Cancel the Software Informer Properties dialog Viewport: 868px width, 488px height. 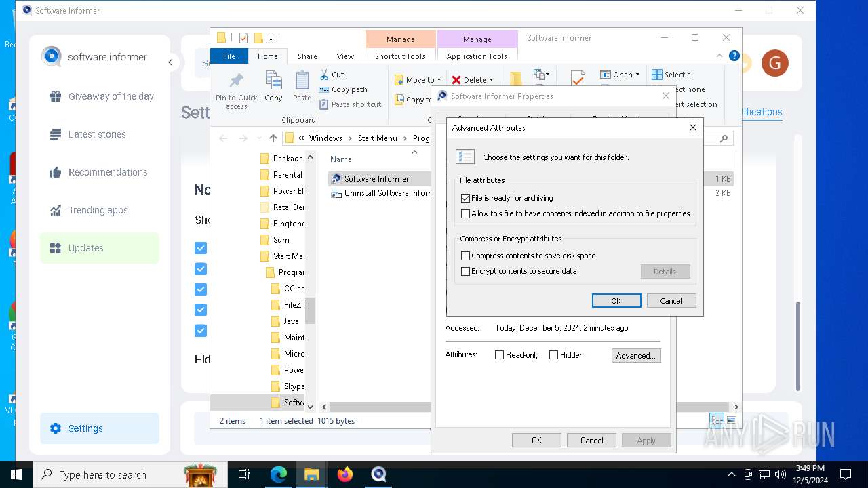click(591, 441)
